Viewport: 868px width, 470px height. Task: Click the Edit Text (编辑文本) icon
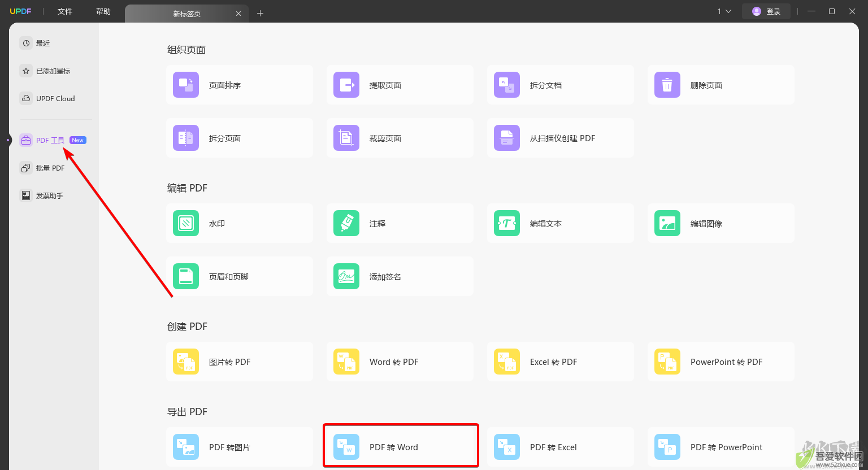pyautogui.click(x=507, y=223)
